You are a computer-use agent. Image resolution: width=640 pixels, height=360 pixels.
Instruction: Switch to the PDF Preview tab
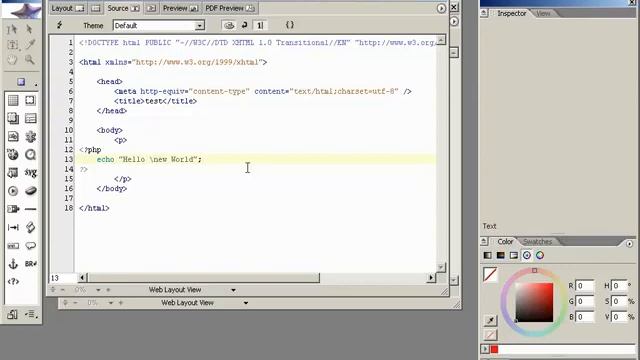[229, 8]
